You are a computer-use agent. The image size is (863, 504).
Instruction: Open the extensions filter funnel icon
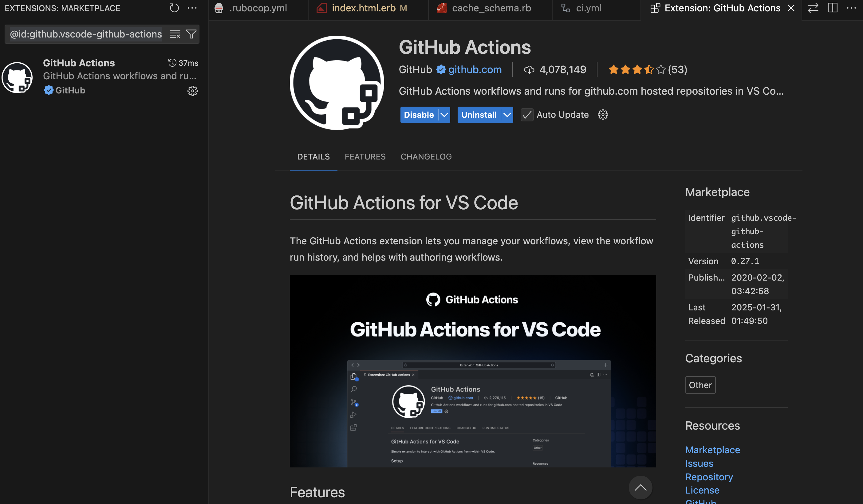191,34
